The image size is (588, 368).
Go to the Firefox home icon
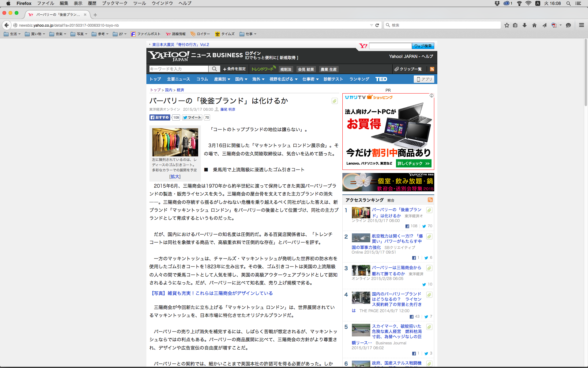pos(534,25)
